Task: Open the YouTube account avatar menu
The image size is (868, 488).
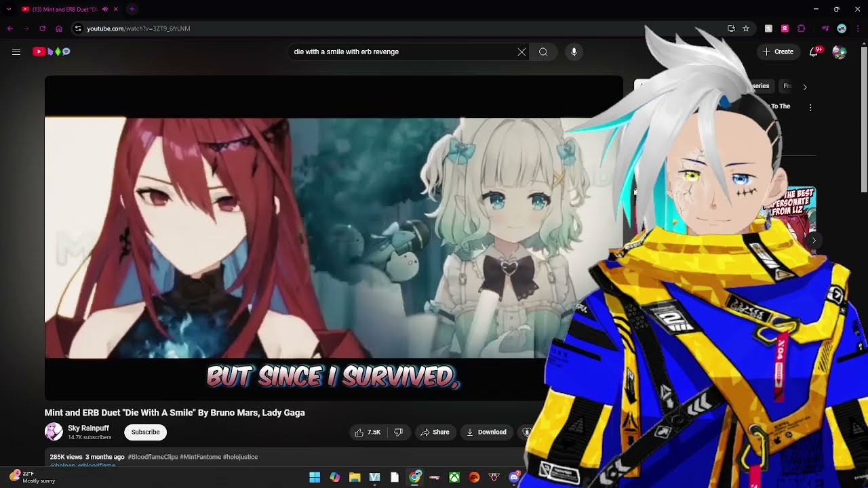Action: [840, 52]
